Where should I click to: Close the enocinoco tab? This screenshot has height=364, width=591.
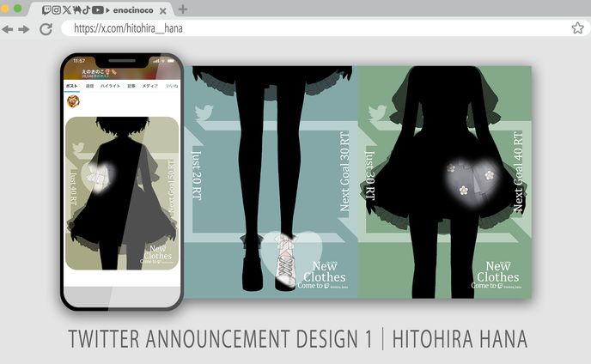[x=163, y=11]
